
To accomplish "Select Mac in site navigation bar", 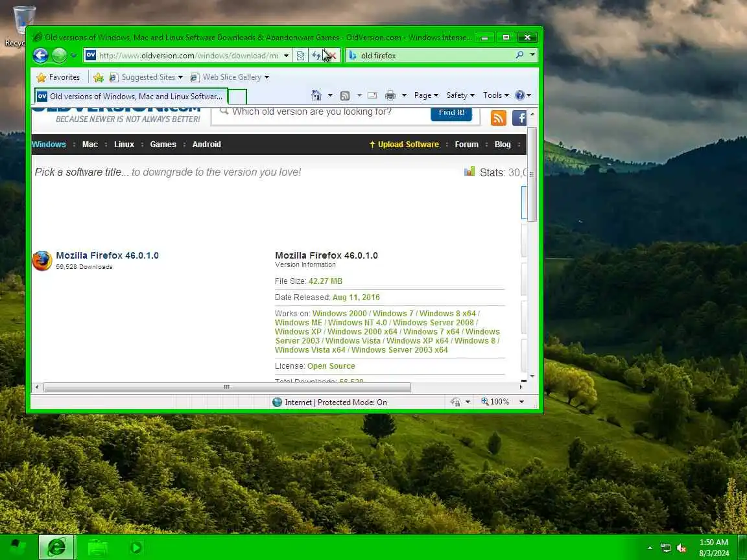I will pyautogui.click(x=90, y=145).
